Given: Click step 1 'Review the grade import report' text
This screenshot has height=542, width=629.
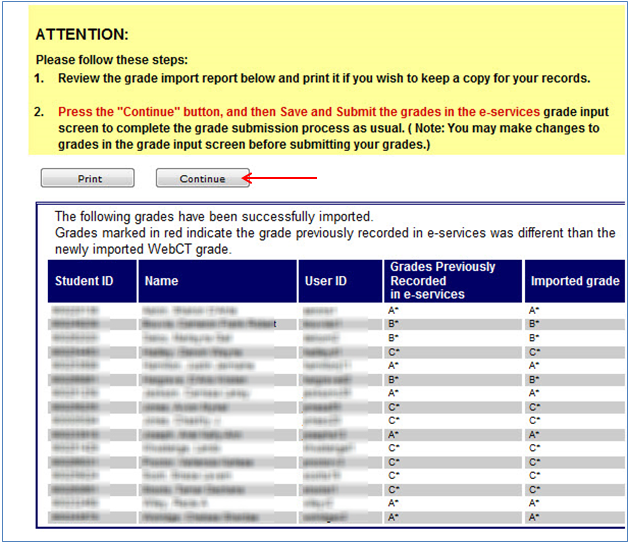Looking at the screenshot, I should pos(324,78).
